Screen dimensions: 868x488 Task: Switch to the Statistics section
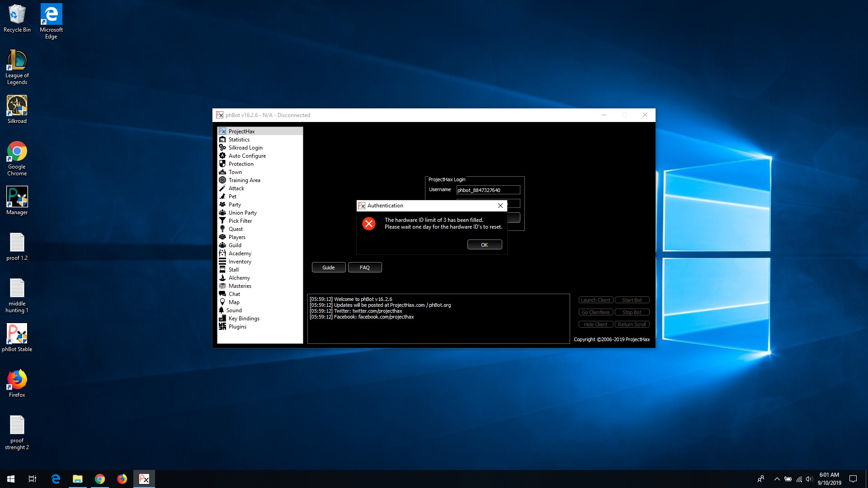239,140
